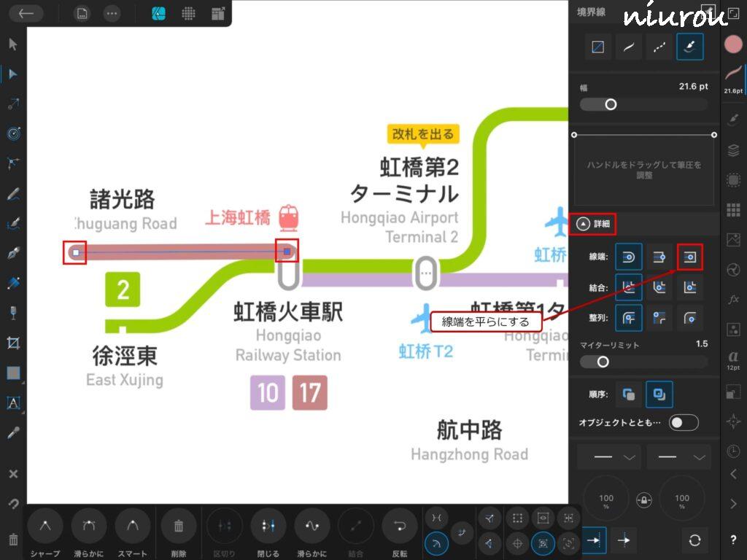This screenshot has width=747, height=560.
Task: Choose the Artistic Text tool
Action: (12, 402)
